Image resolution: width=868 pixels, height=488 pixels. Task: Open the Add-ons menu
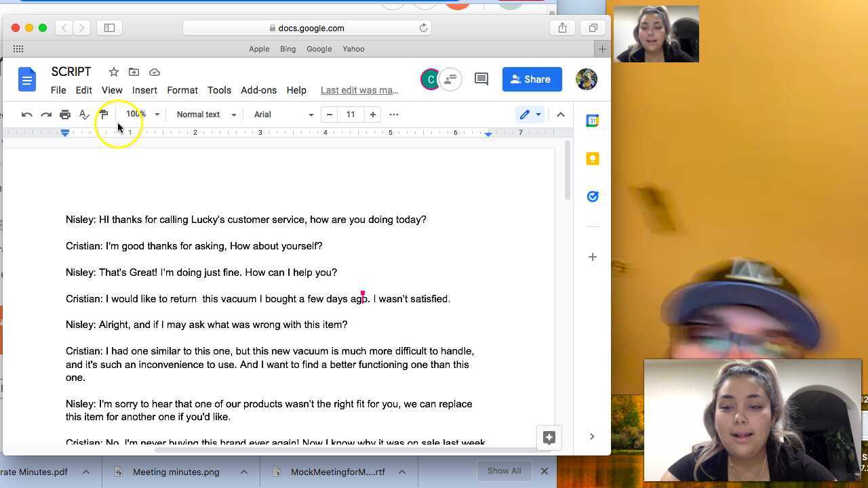click(x=258, y=90)
